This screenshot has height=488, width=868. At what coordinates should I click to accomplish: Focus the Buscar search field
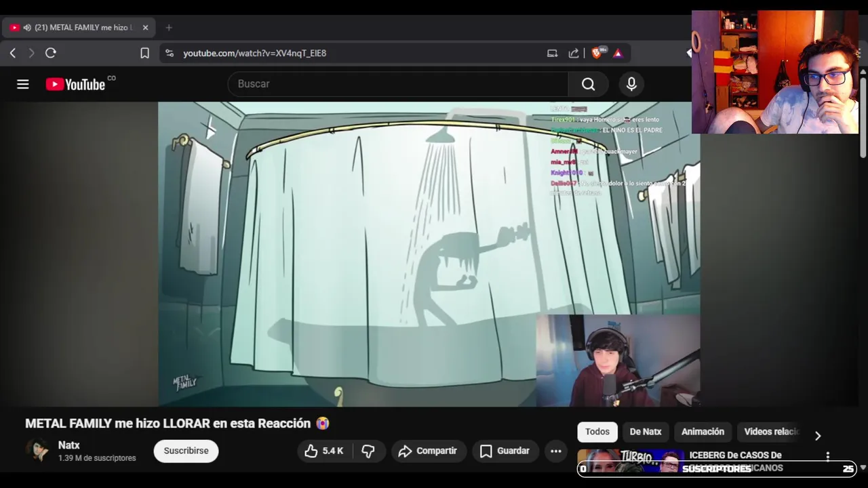tap(398, 84)
